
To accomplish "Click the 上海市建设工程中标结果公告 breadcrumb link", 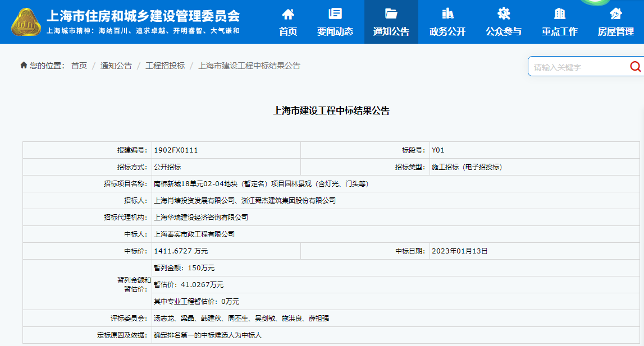I will tap(249, 66).
